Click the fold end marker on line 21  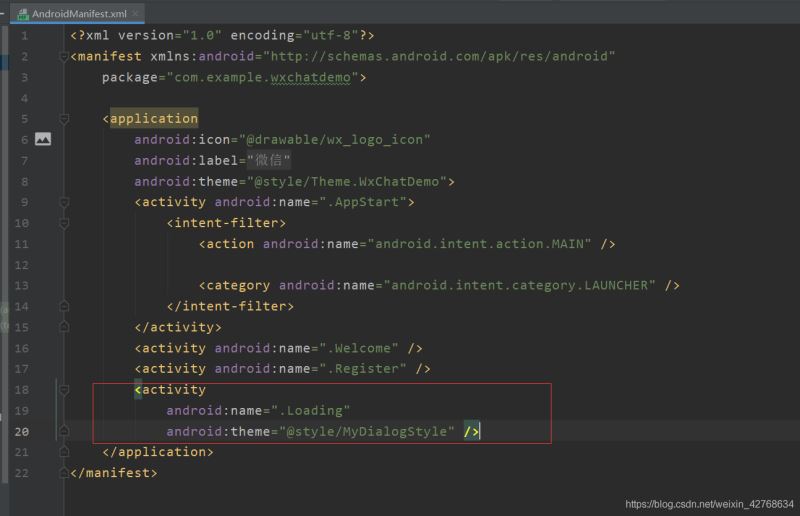[64, 452]
